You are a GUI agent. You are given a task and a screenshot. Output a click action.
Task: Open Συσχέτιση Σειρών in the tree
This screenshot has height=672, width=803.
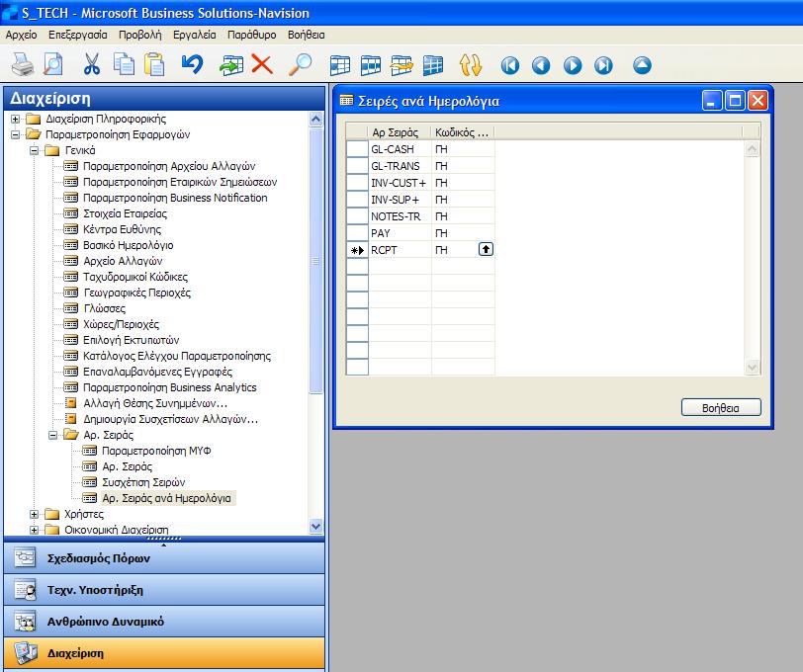[x=143, y=482]
